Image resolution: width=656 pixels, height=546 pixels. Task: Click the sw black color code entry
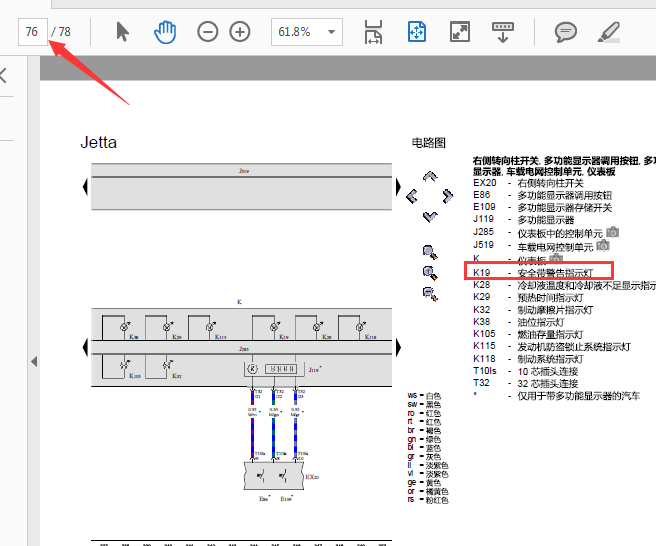[x=424, y=404]
